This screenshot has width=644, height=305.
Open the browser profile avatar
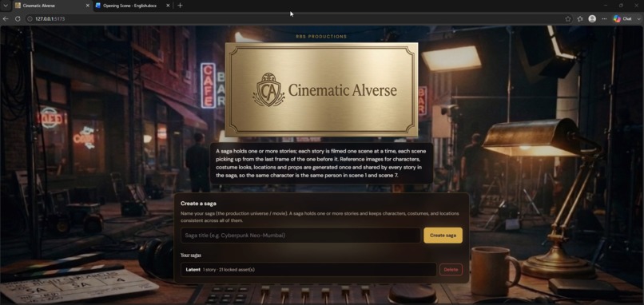pyautogui.click(x=592, y=19)
